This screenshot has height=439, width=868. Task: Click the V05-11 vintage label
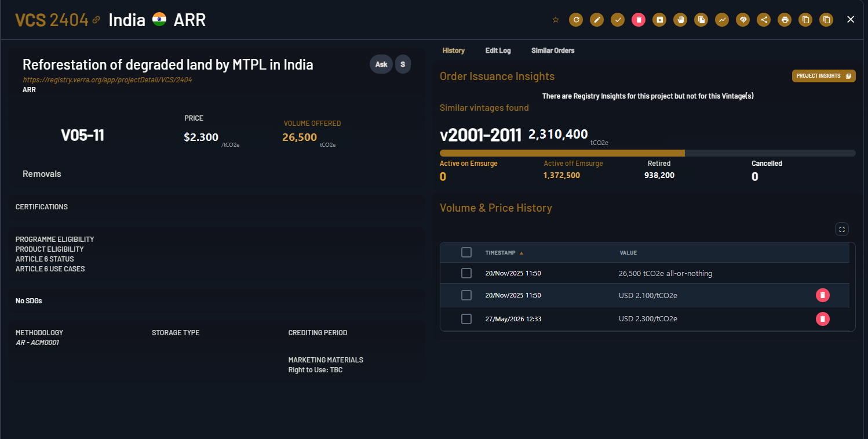pos(82,135)
